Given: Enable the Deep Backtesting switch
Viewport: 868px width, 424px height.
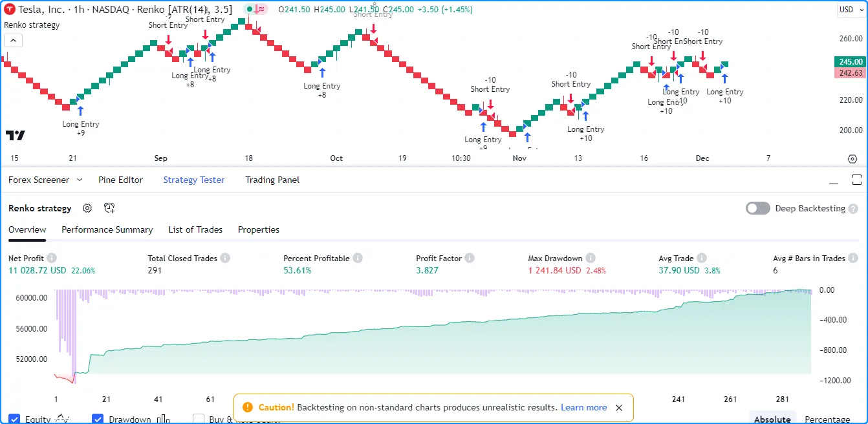Looking at the screenshot, I should (x=757, y=208).
